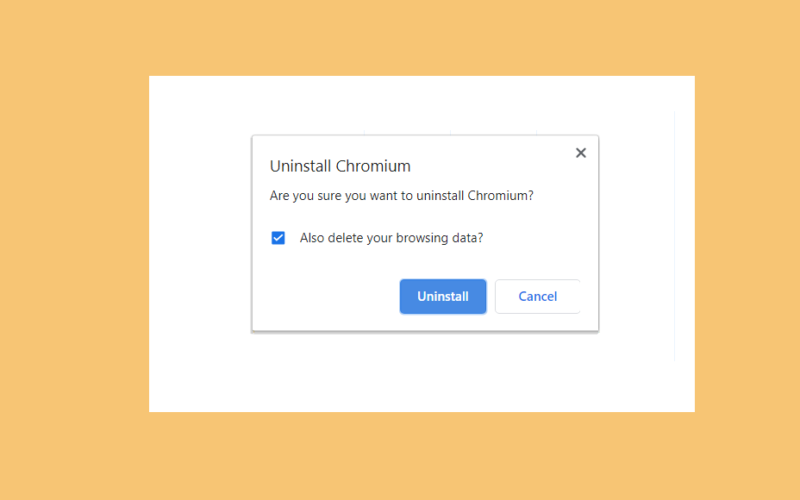Click the 'Also delete your browsing data?' label
The image size is (800, 500).
click(391, 238)
